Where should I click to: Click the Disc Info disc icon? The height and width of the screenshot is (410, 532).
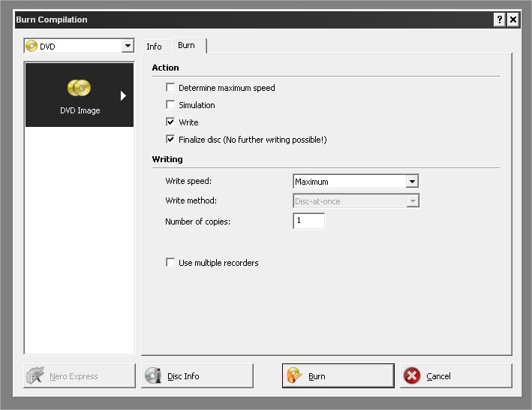pos(153,375)
